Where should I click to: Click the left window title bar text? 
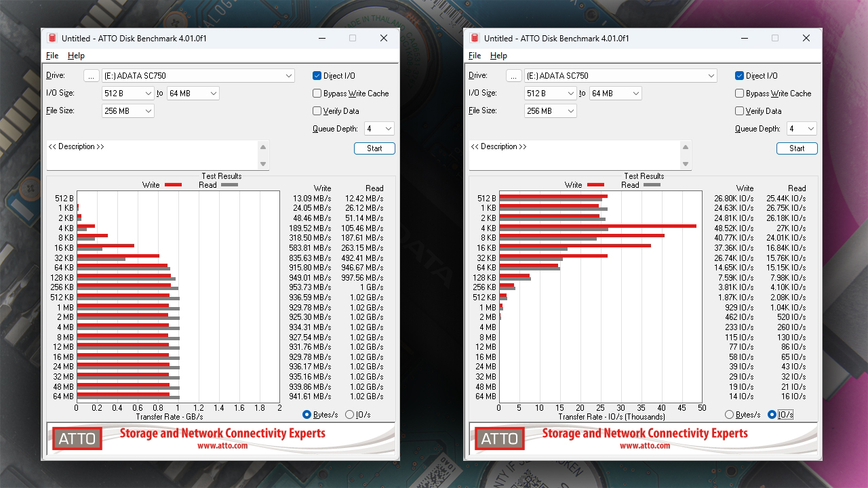[x=134, y=38]
